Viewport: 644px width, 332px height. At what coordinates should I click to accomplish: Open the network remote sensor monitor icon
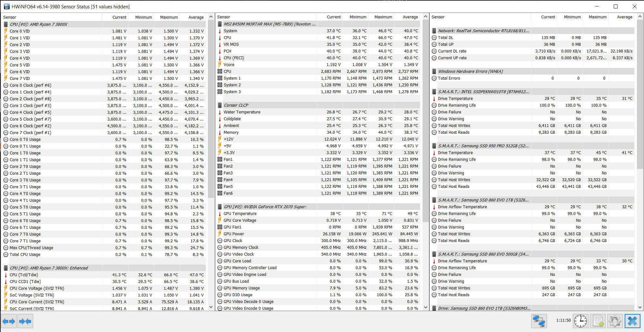[539, 321]
